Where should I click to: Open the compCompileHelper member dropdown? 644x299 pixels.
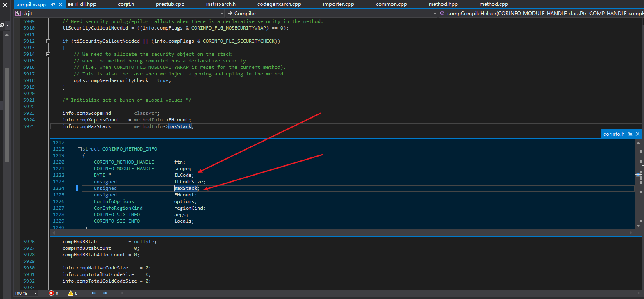click(x=541, y=14)
